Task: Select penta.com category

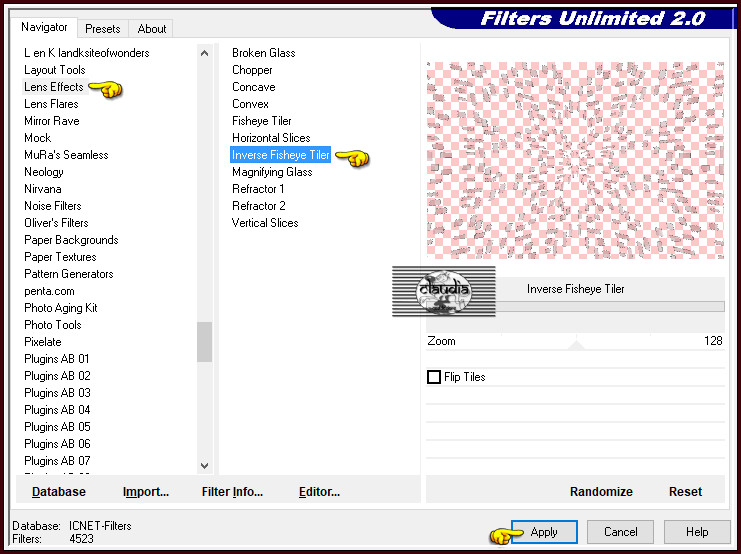Action: (49, 291)
